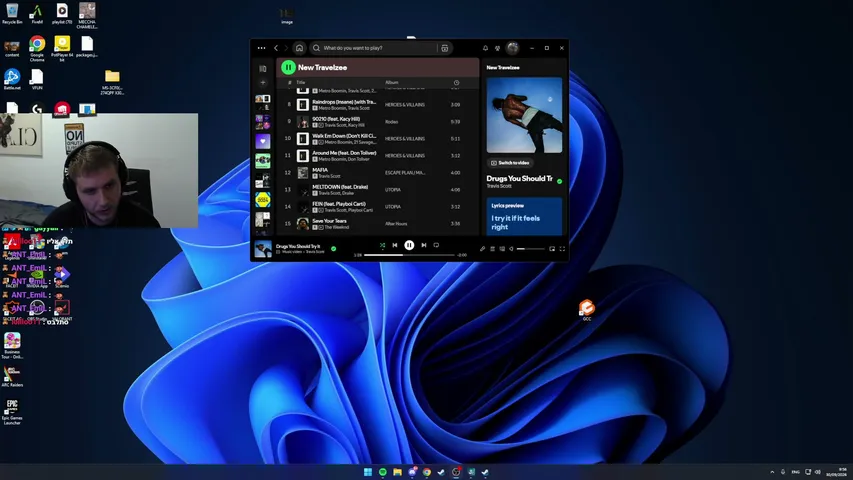Open the Spotify Home screen

tap(299, 48)
